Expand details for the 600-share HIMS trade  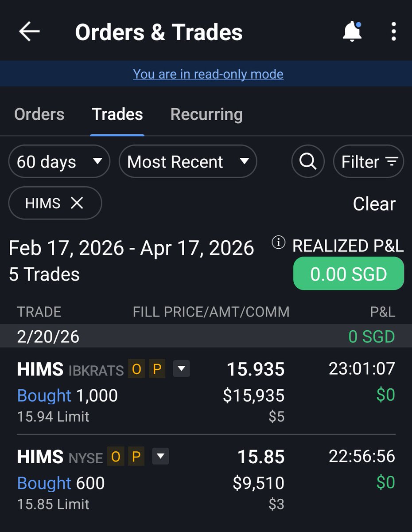click(x=159, y=456)
